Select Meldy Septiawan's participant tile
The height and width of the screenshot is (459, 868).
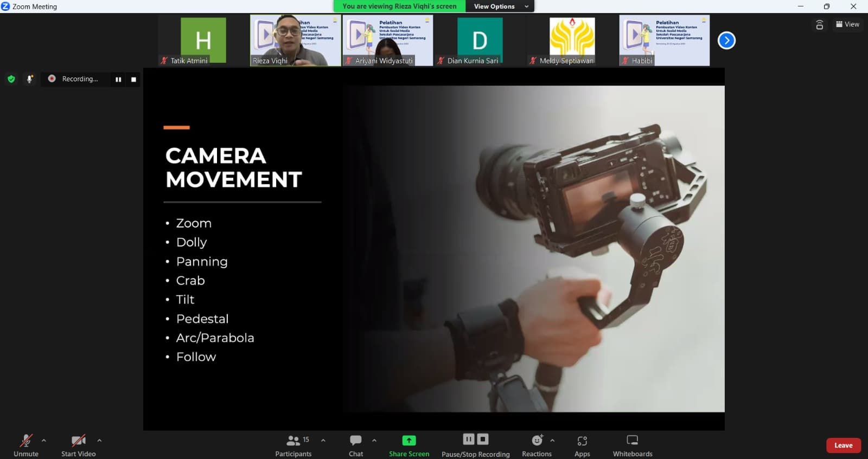point(572,41)
